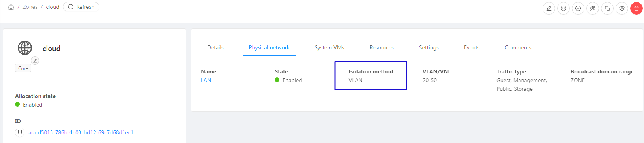Open the Comments tab
Viewport: 644px width, 143px height.
point(518,47)
